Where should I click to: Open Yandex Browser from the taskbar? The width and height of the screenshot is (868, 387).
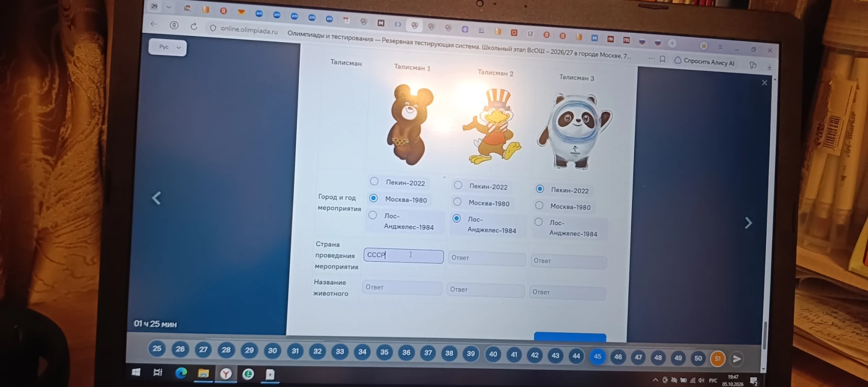click(226, 374)
